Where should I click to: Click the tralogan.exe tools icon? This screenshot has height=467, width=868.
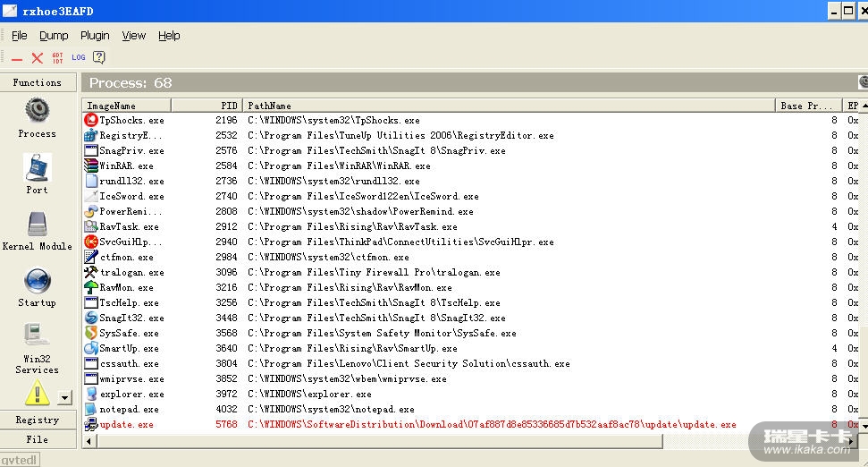click(x=91, y=272)
